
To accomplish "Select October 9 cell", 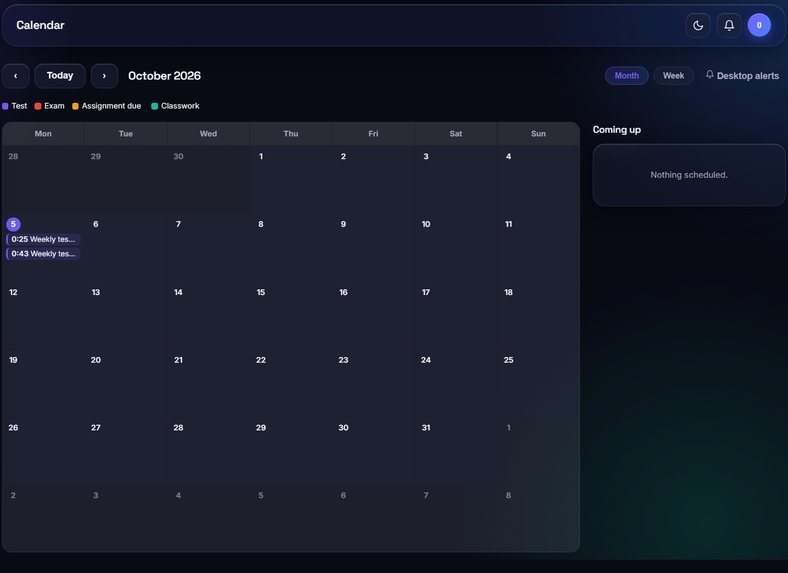I will pyautogui.click(x=373, y=247).
